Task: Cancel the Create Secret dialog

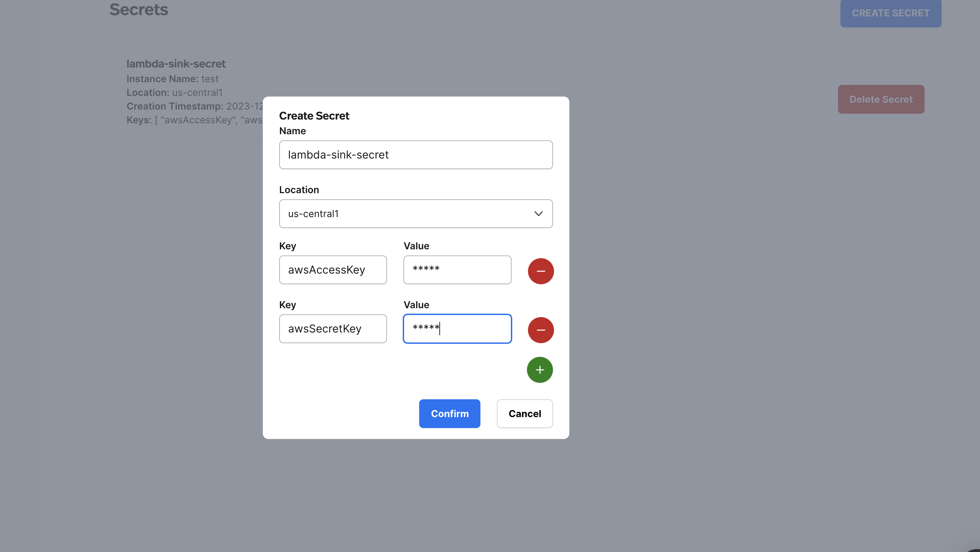Action: click(524, 413)
